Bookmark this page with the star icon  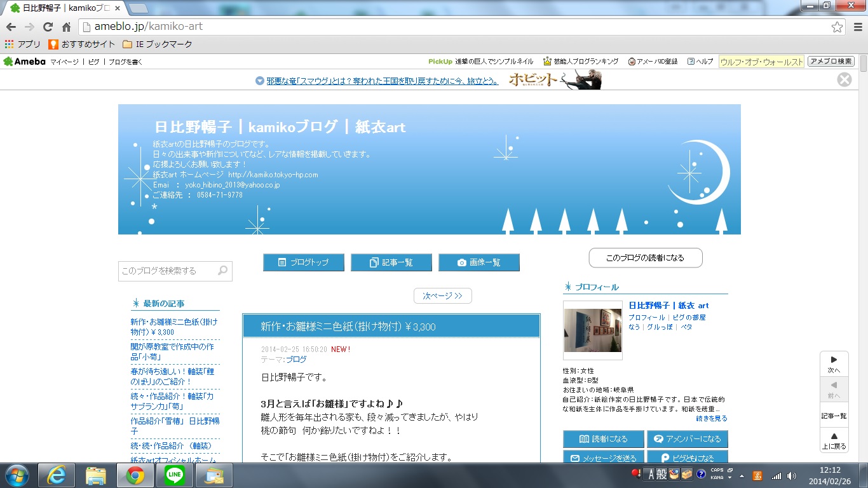pyautogui.click(x=837, y=27)
